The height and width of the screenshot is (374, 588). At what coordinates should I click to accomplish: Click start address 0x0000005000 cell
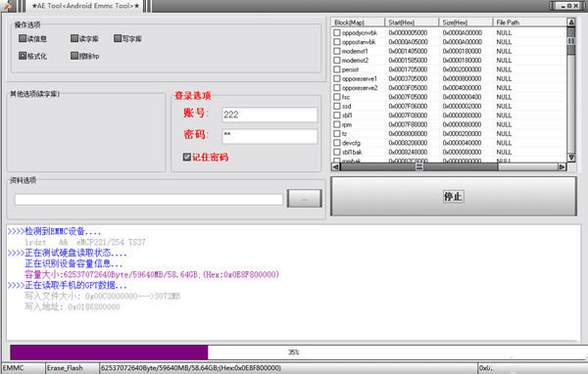pos(408,33)
